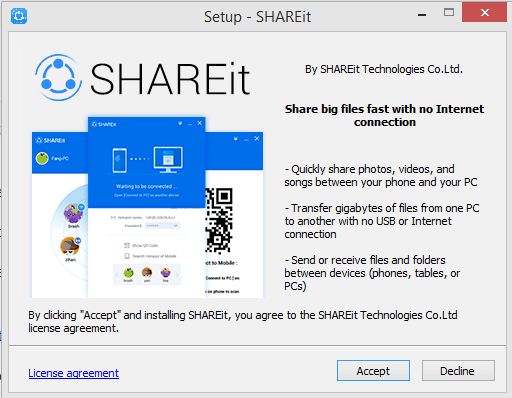Minimize the Setup - SHAREit window
This screenshot has height=398, width=512.
coord(422,15)
